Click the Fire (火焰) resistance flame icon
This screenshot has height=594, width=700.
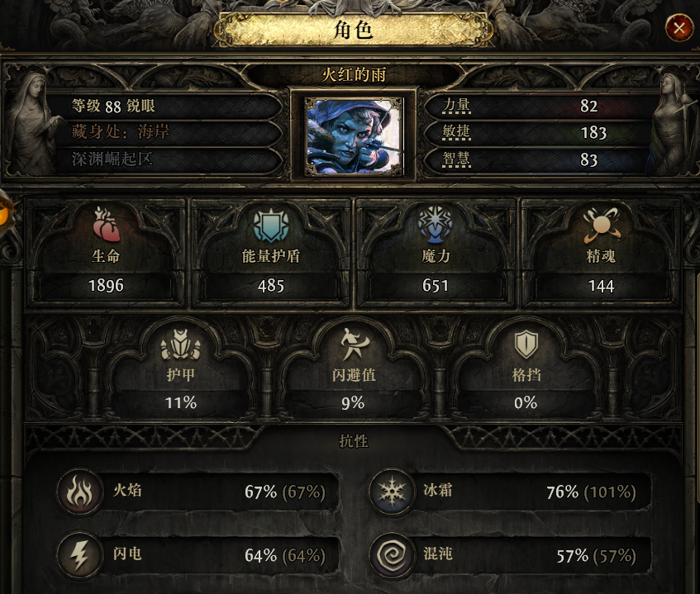point(80,492)
